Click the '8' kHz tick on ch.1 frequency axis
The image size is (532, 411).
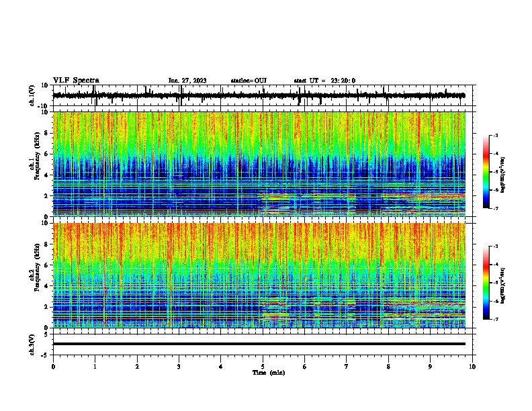click(x=46, y=133)
